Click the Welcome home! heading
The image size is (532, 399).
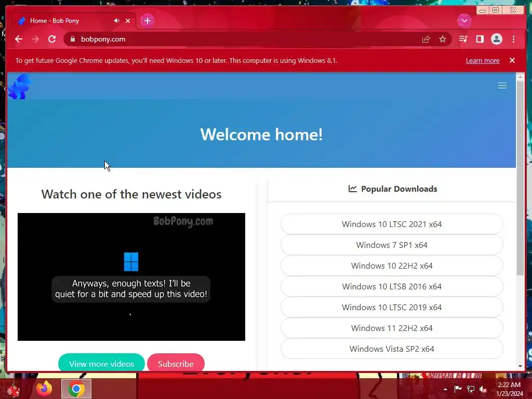pyautogui.click(x=261, y=135)
